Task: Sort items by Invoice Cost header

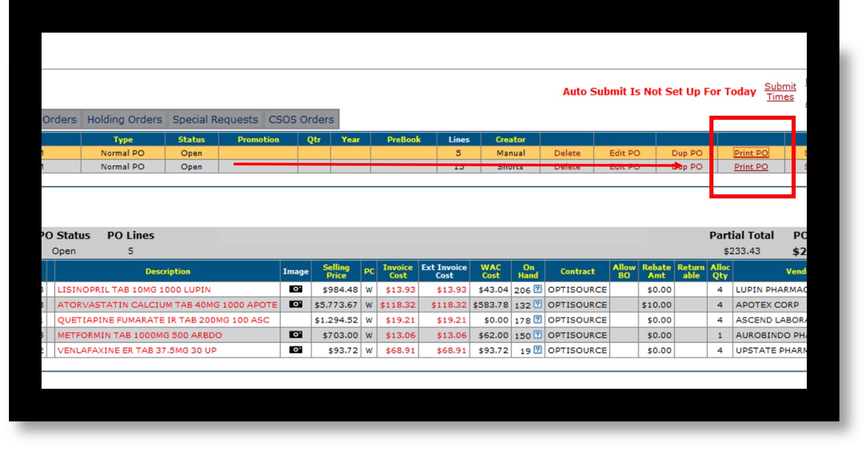Action: (398, 271)
